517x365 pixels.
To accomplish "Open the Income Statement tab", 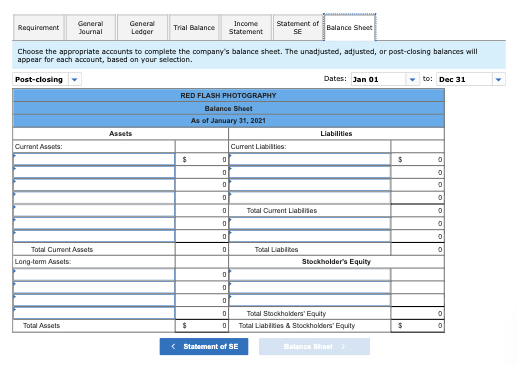I will (x=246, y=28).
